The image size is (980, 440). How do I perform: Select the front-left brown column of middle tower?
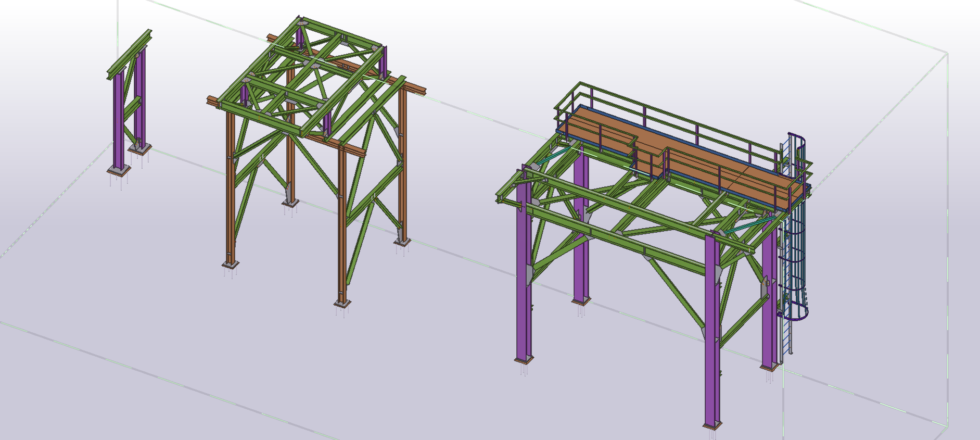point(231,198)
